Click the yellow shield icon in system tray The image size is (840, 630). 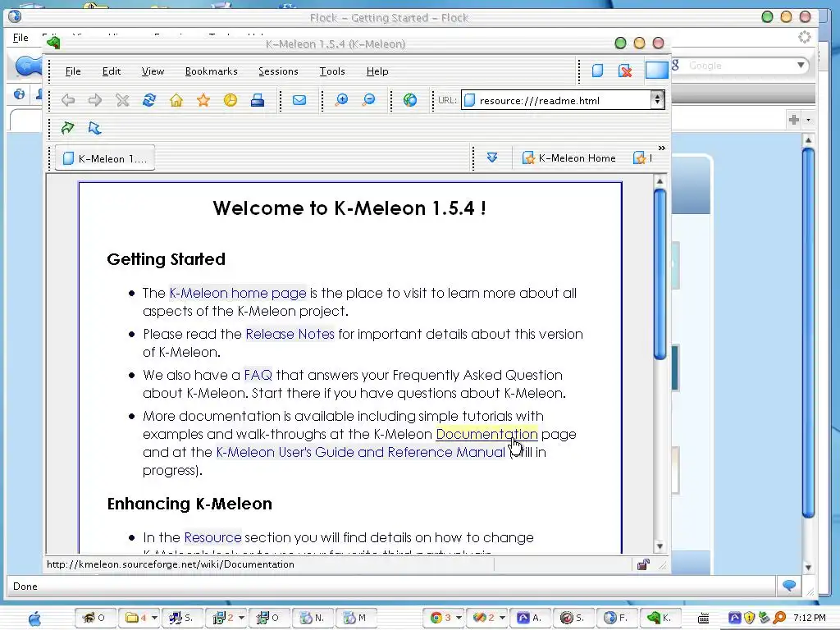pos(750,619)
